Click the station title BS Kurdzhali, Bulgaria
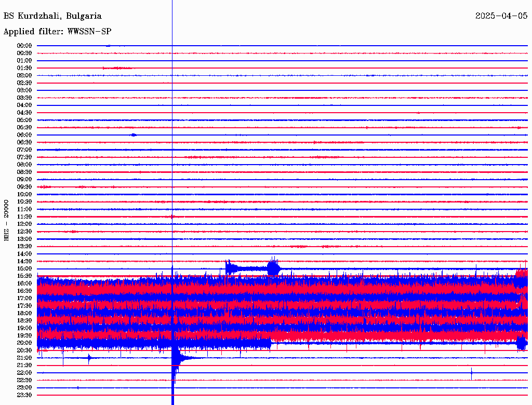This screenshot has height=405, width=532. [x=52, y=16]
